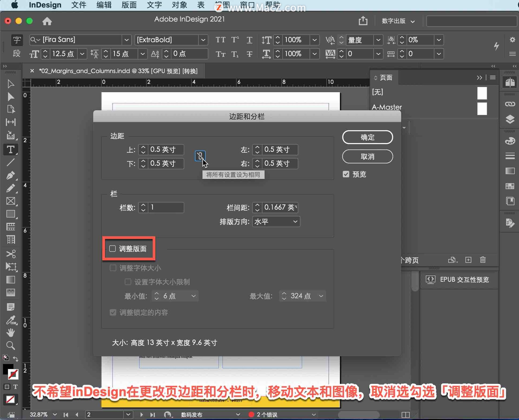Select the Type tool
The height and width of the screenshot is (420, 519).
11,150
